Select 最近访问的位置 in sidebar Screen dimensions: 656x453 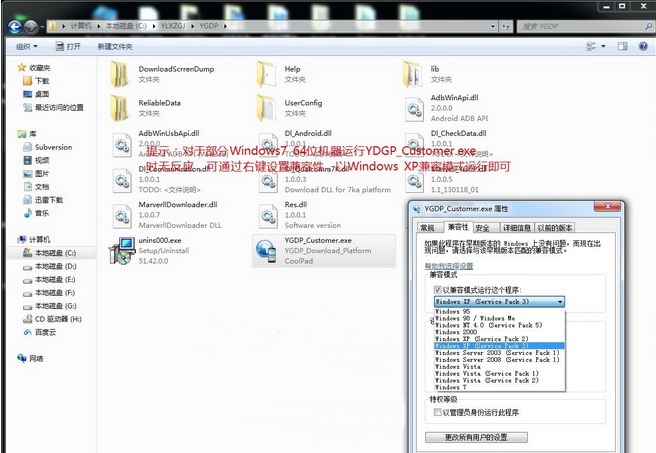[x=59, y=107]
